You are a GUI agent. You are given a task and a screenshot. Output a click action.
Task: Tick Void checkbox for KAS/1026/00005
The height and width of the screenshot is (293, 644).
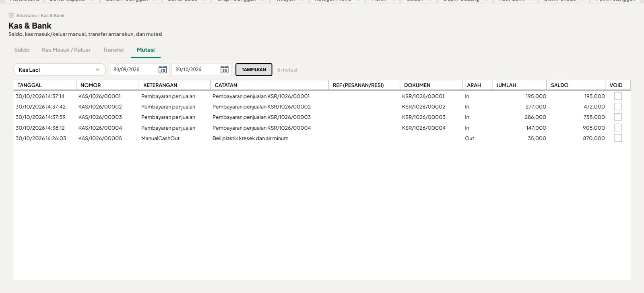(x=618, y=138)
